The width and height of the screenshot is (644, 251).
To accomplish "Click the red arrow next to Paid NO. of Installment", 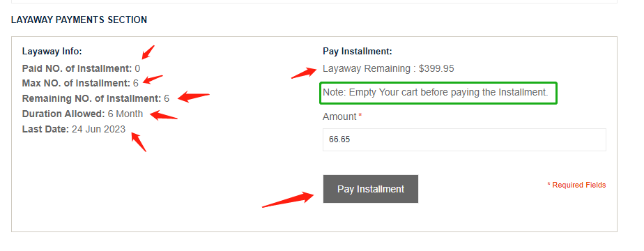I will click(148, 52).
